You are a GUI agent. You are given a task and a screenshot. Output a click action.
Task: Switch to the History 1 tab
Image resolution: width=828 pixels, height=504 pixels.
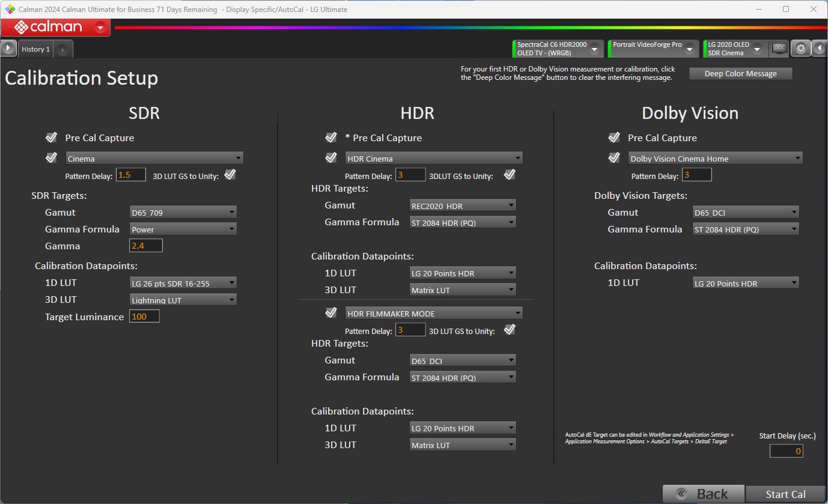coord(35,49)
